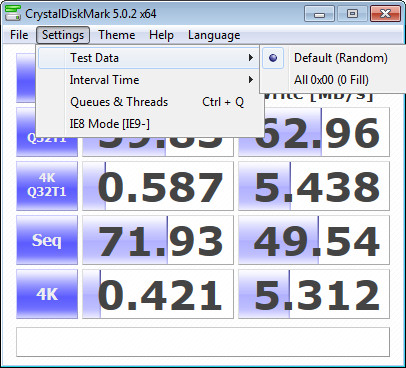This screenshot has width=406, height=368.
Task: Close the CrystalDiskMark window
Action: click(x=385, y=14)
